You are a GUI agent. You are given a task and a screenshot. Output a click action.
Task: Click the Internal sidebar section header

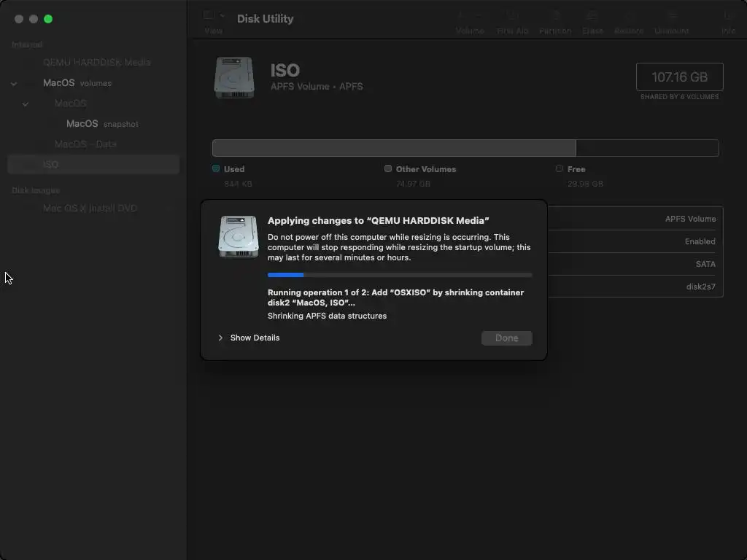click(x=27, y=44)
